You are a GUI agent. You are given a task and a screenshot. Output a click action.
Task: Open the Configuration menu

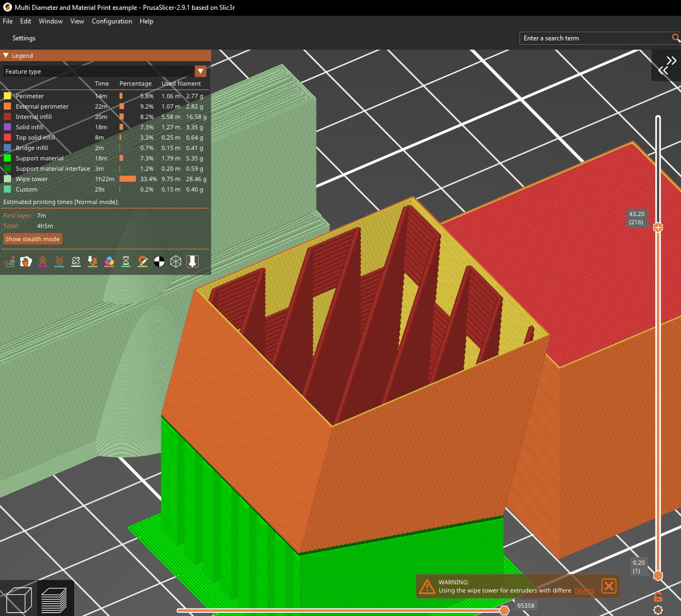pos(112,21)
